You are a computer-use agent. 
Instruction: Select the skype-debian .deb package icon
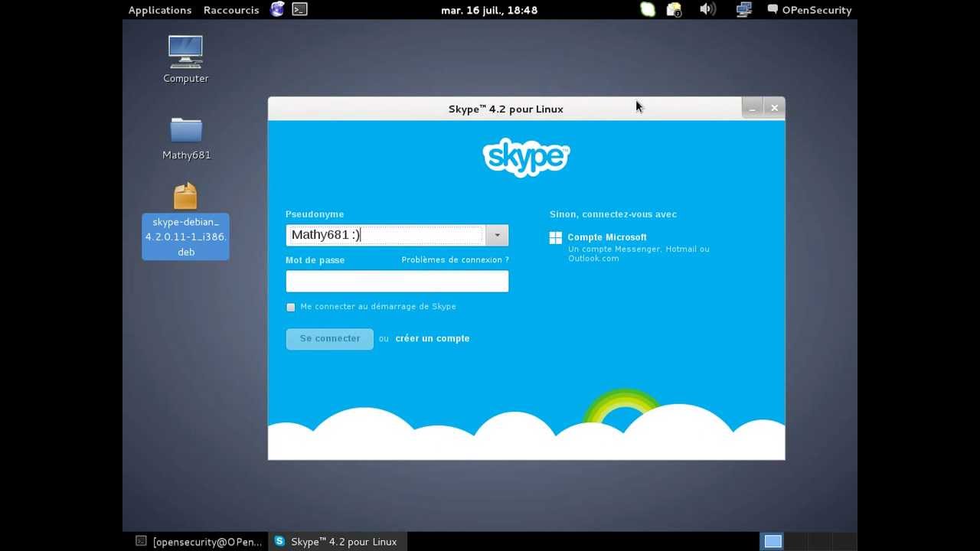pos(185,220)
